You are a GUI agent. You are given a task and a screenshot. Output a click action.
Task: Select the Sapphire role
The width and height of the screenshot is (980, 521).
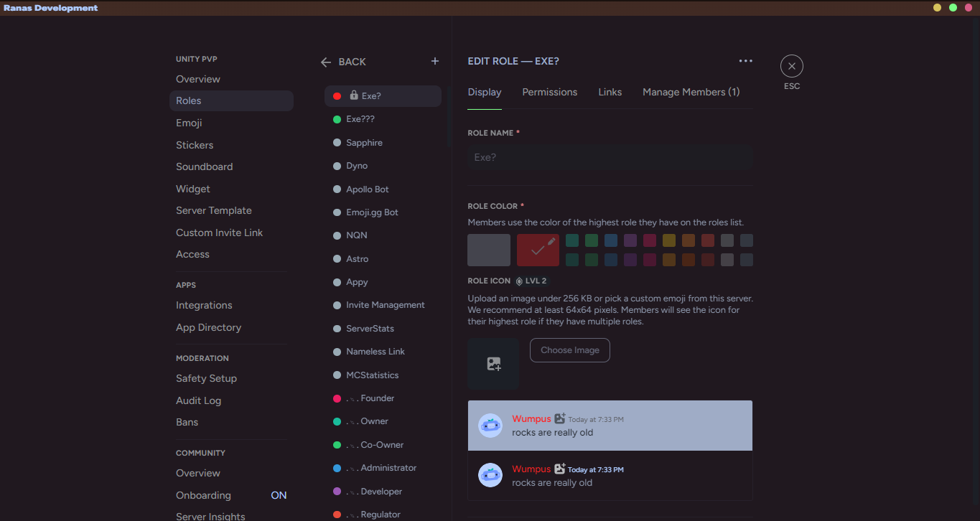(383, 143)
